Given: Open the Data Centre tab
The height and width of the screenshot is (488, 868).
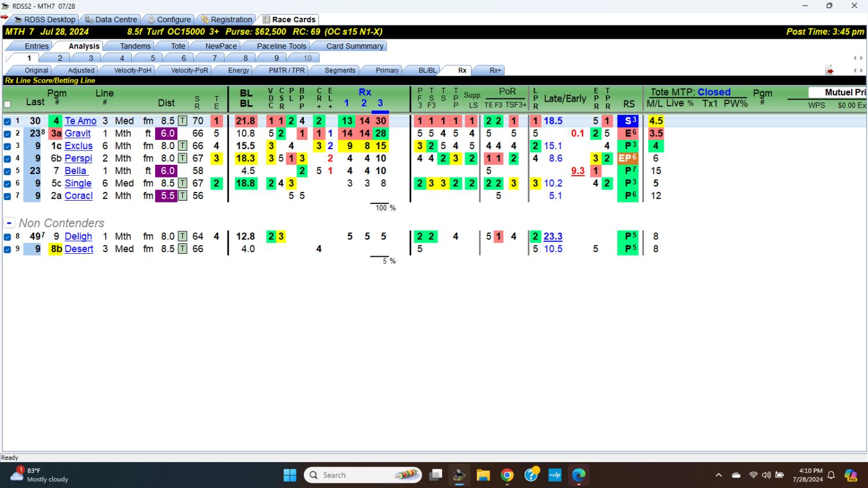Looking at the screenshot, I should pyautogui.click(x=111, y=20).
